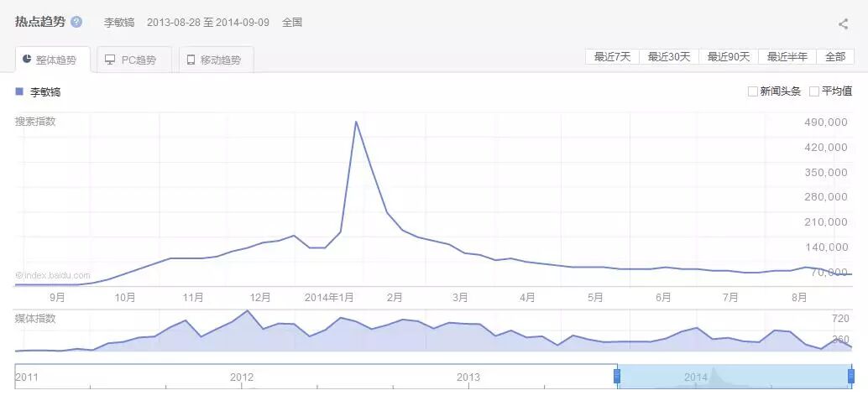The width and height of the screenshot is (868, 406).
Task: Click the 李敏镐 legend label
Action: pos(45,92)
